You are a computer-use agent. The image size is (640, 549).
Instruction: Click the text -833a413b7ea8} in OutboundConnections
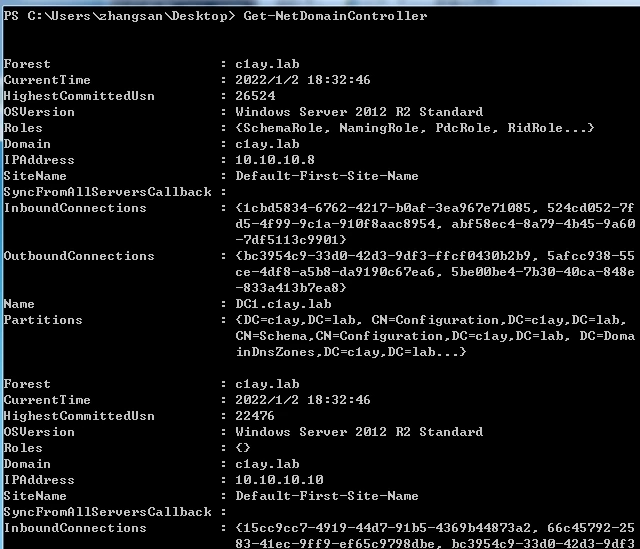coord(292,288)
